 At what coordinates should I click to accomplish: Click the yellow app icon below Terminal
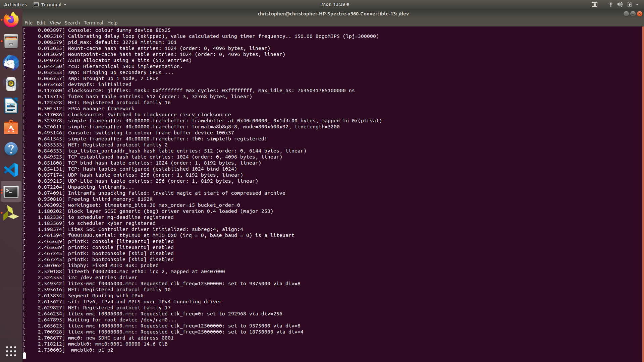coord(11,213)
